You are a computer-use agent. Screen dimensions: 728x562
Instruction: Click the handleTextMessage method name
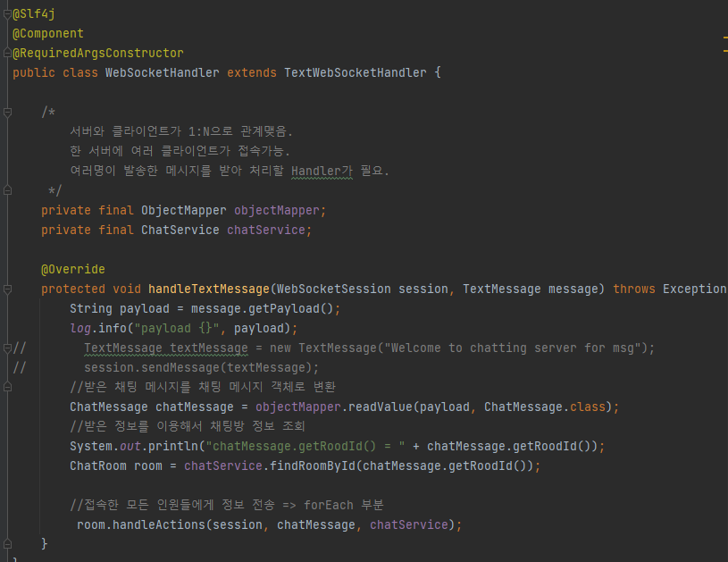pos(209,289)
